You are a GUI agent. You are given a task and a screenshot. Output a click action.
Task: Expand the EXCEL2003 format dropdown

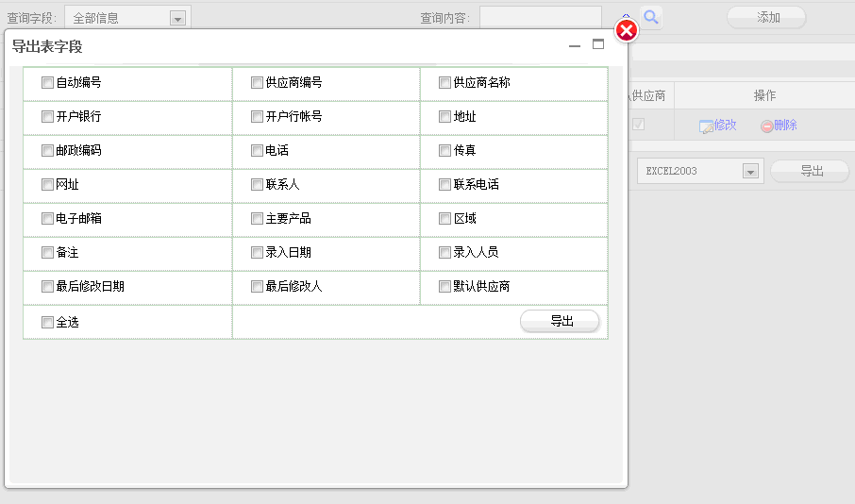(751, 172)
